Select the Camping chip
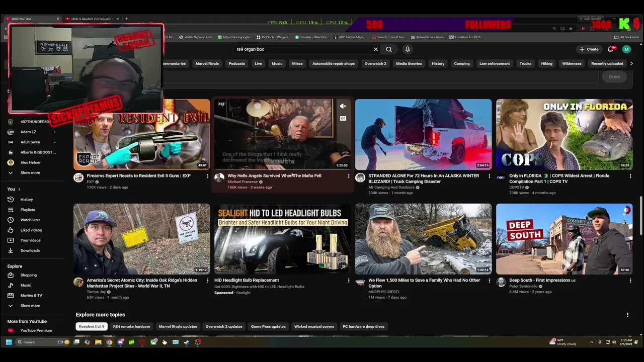Screen dimensions: 644x362 pos(462,64)
